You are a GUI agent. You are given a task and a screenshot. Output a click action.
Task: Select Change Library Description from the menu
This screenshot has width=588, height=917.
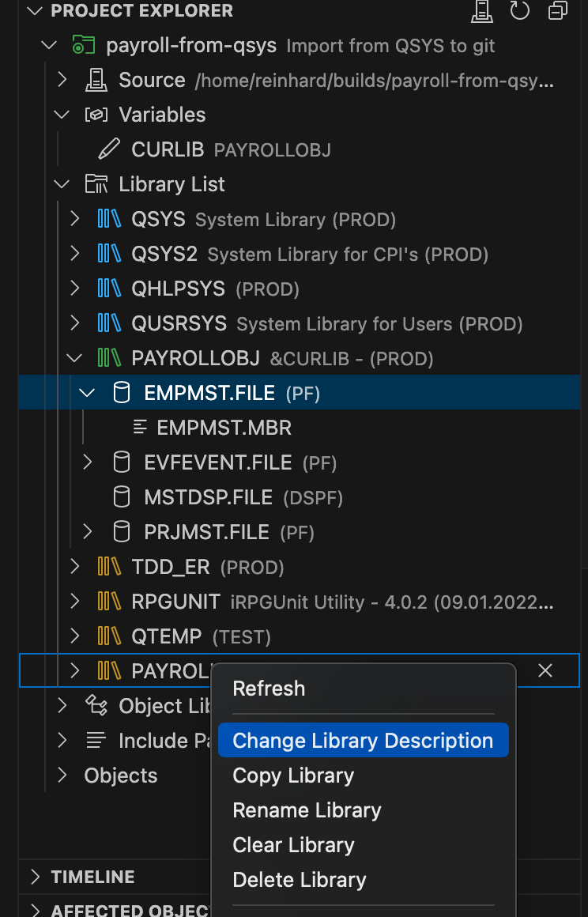tap(363, 740)
